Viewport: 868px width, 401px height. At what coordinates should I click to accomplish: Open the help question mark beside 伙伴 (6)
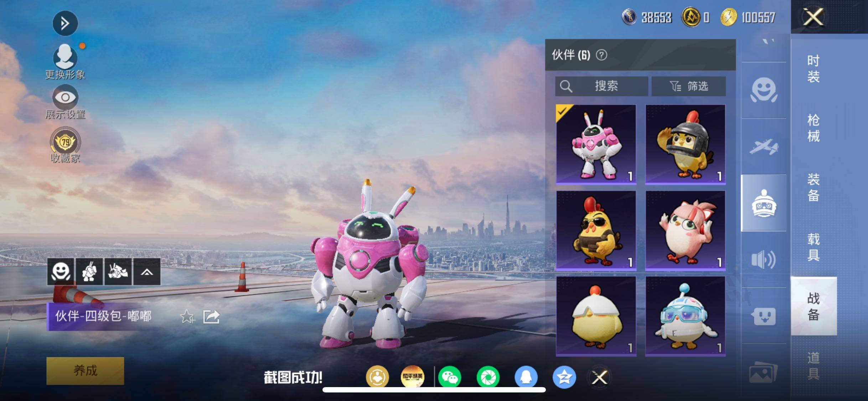tap(601, 55)
